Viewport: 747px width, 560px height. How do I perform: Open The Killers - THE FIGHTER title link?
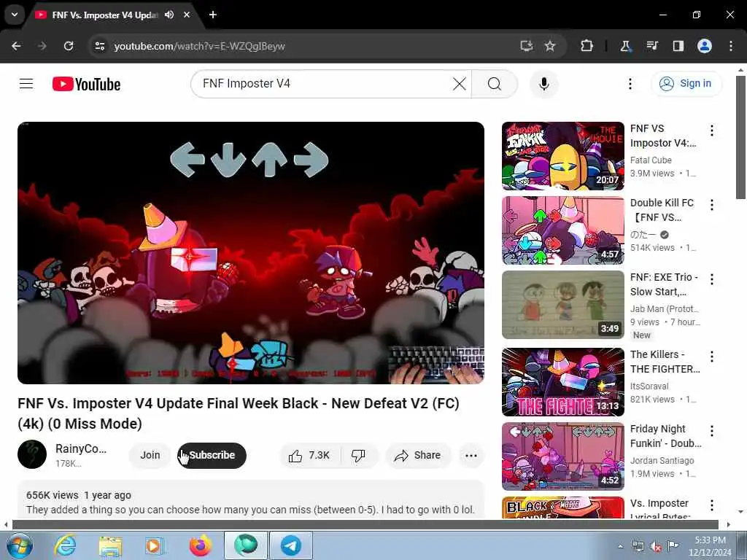click(x=665, y=362)
